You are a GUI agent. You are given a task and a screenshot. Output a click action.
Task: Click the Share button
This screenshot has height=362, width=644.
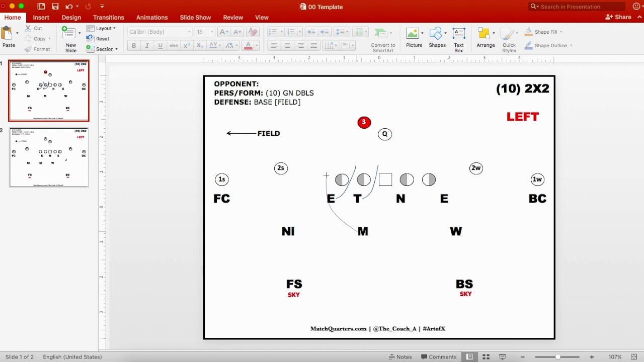coord(619,17)
